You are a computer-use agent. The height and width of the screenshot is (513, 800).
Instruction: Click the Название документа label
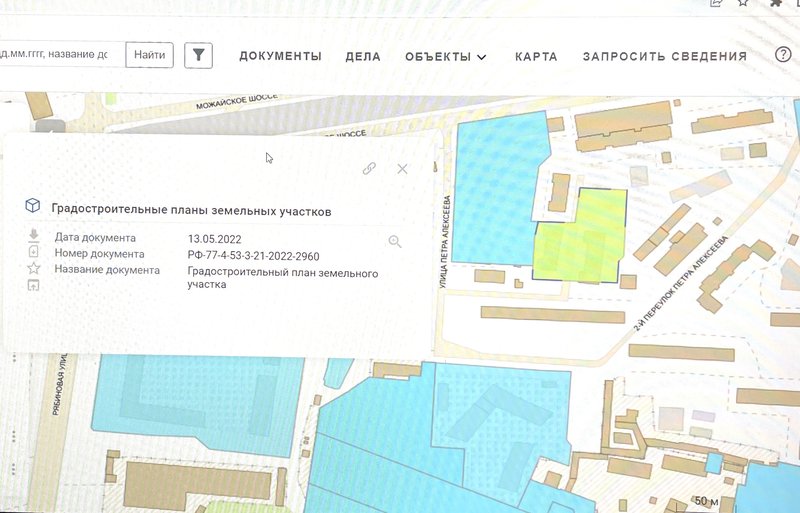(107, 270)
